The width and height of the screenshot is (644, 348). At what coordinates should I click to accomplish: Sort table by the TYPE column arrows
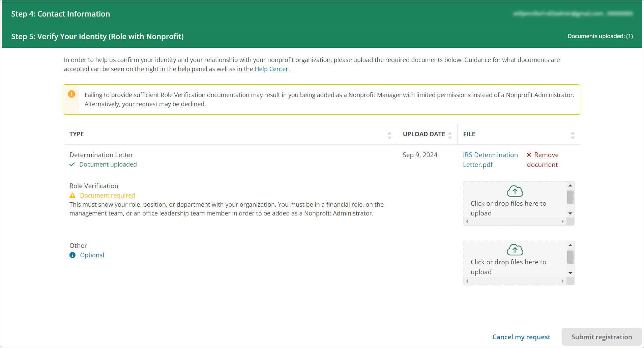pos(389,136)
